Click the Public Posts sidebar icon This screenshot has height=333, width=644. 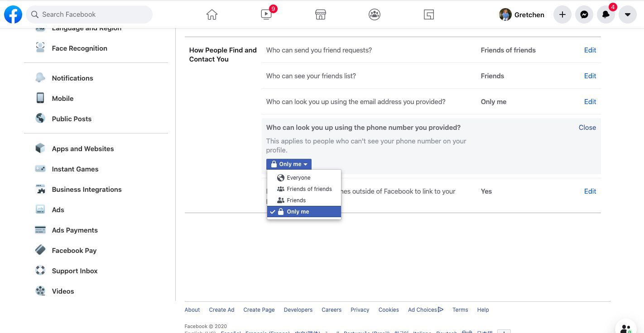40,118
